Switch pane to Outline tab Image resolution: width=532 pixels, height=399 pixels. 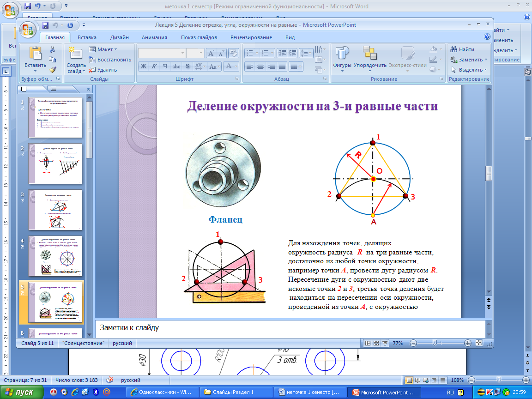pos(54,89)
